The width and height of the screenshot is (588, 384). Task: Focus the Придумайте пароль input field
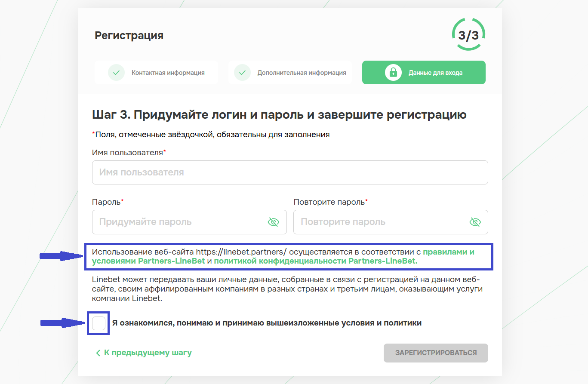189,222
